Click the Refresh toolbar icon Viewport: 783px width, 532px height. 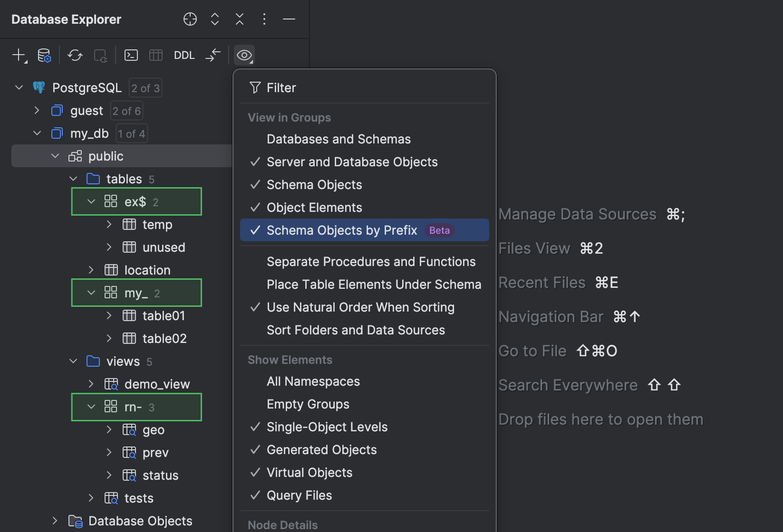pyautogui.click(x=75, y=55)
